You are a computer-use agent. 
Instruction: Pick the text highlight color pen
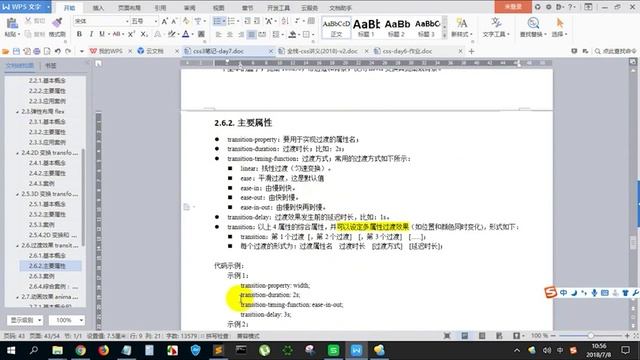click(x=172, y=34)
